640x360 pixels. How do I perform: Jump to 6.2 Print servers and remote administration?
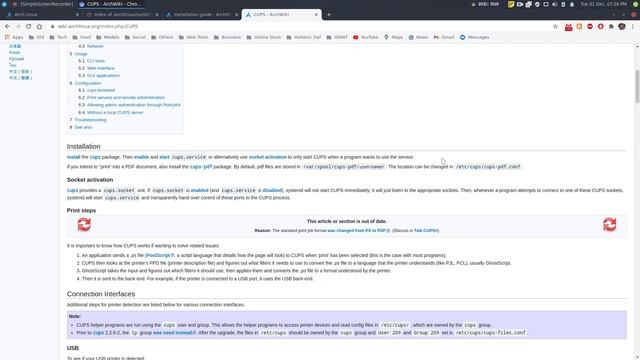point(121,98)
